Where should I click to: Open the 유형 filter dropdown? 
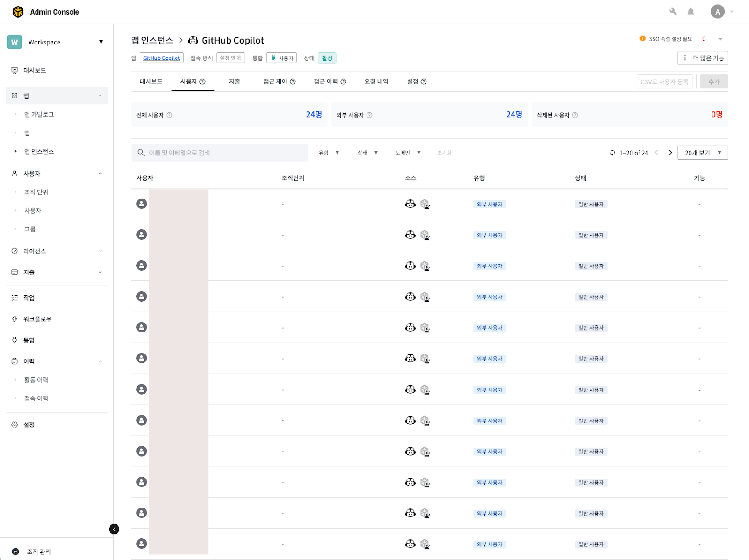329,153
